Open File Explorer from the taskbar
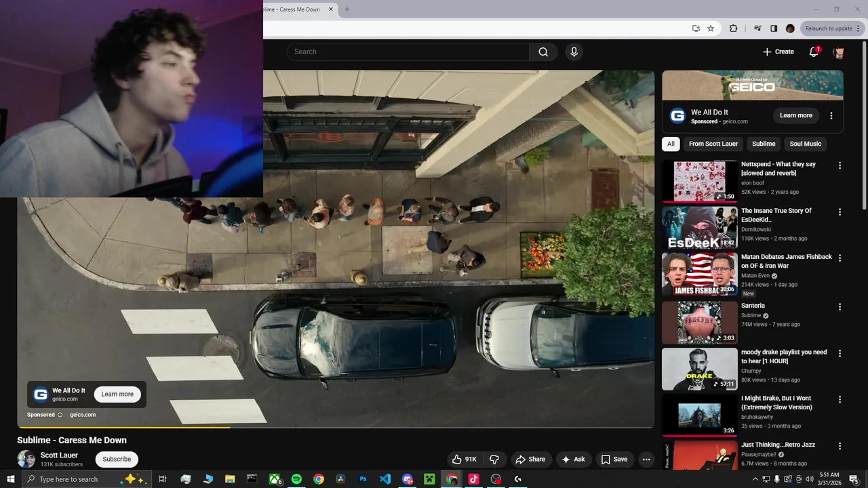Screen dimensions: 868x488 tap(230, 479)
